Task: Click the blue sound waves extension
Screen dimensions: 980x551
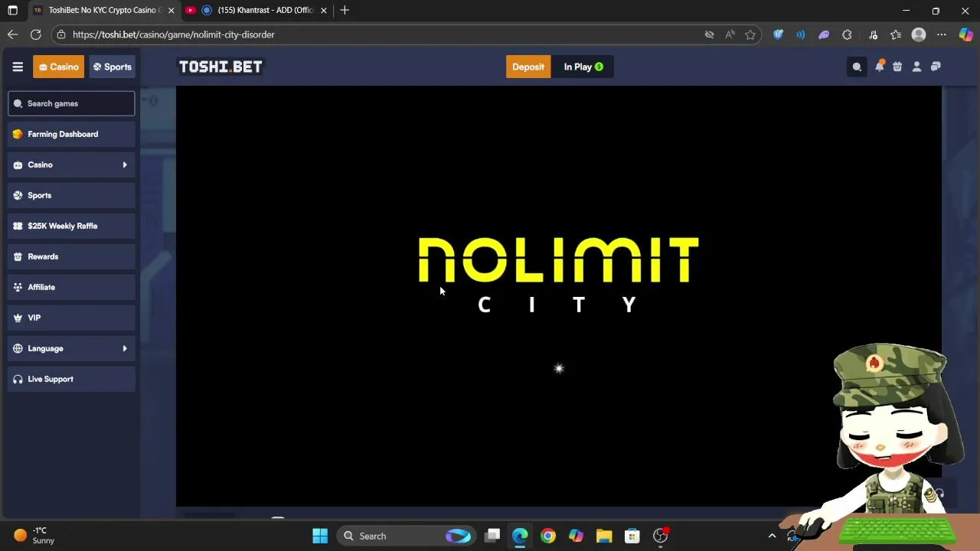Action: [801, 34]
